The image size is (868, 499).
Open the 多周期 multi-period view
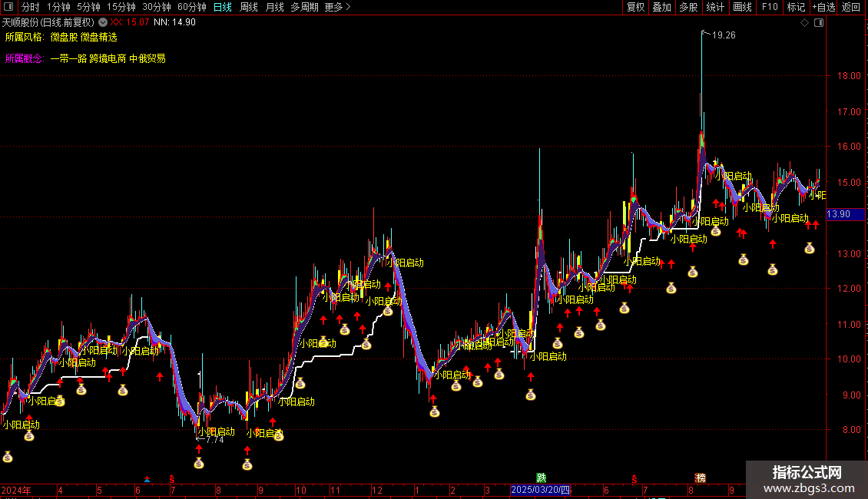pyautogui.click(x=304, y=7)
